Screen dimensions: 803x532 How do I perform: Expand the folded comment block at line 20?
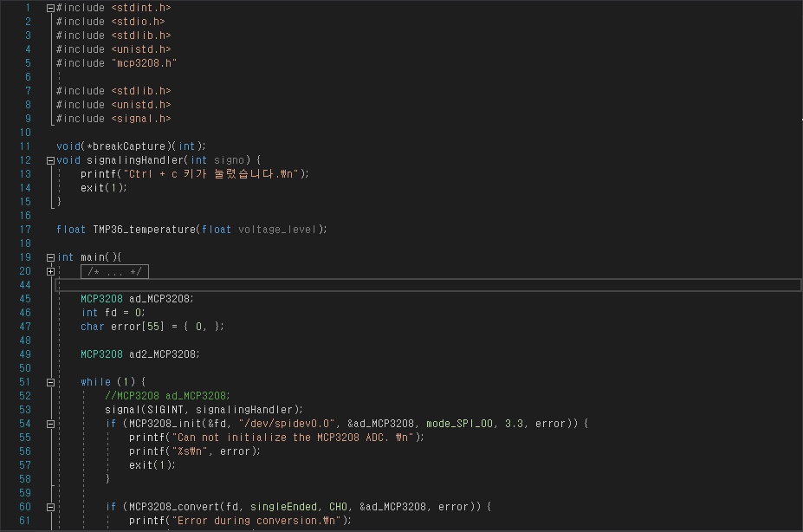(x=50, y=271)
